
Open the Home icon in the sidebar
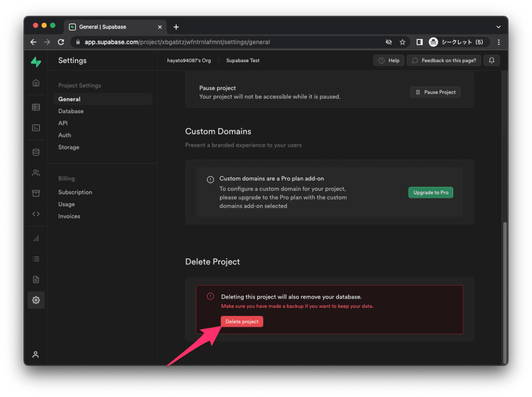36,83
